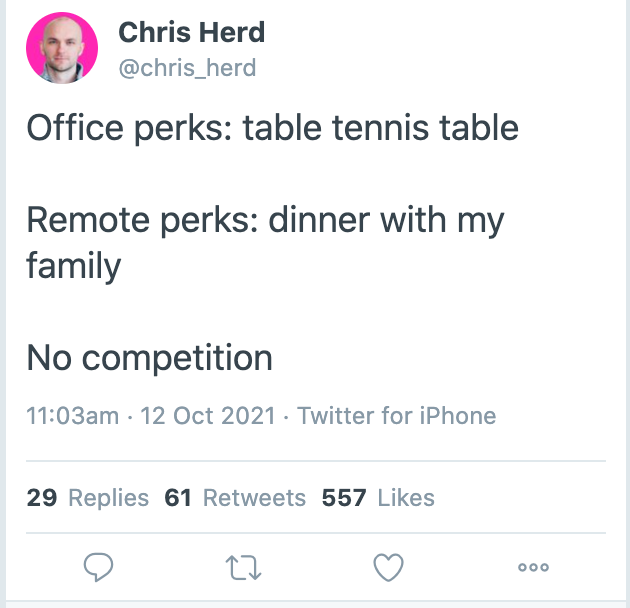The width and height of the screenshot is (630, 608).
Task: Open Chris Herd's profile picture
Action: coord(62,48)
